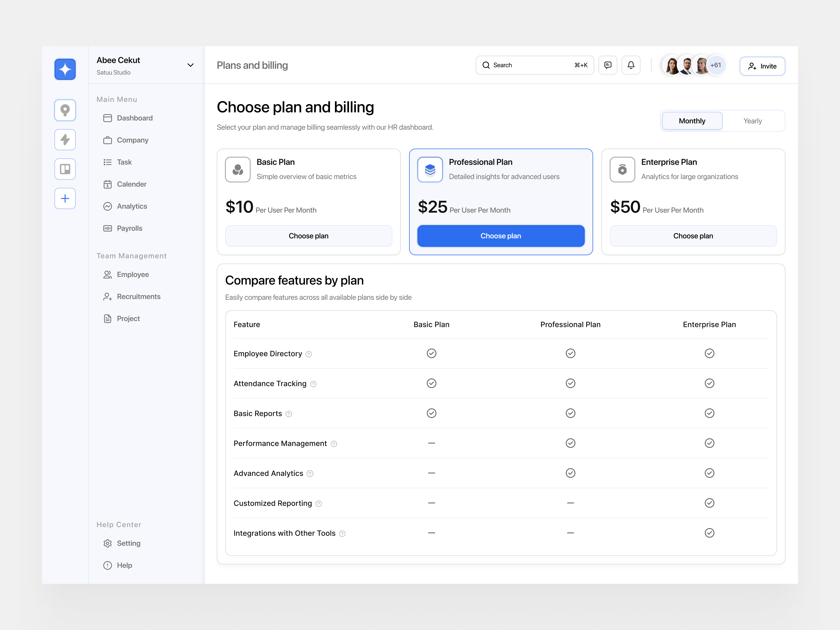Switch to Yearly billing

coord(753,121)
